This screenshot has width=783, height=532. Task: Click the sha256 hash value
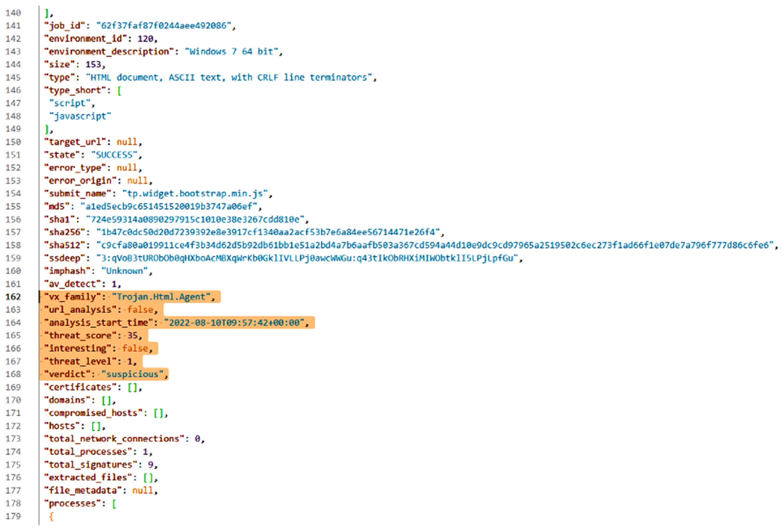tap(268, 232)
